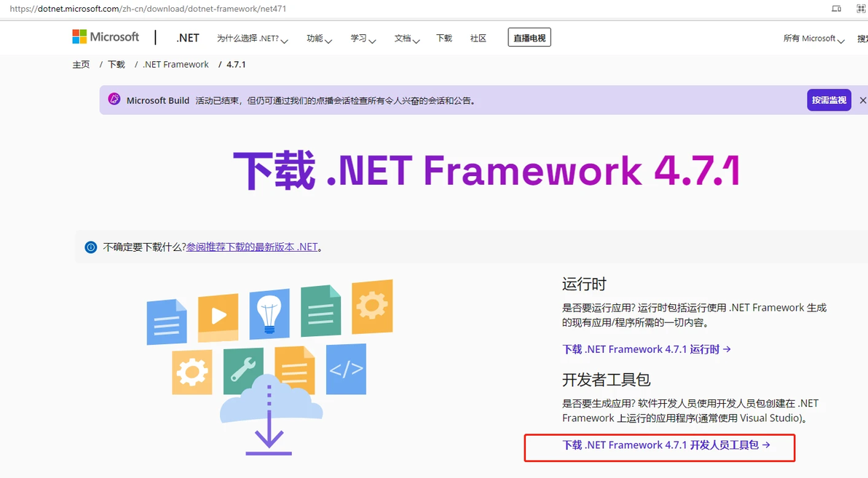Dismiss the Microsoft Build banner

pos(862,100)
